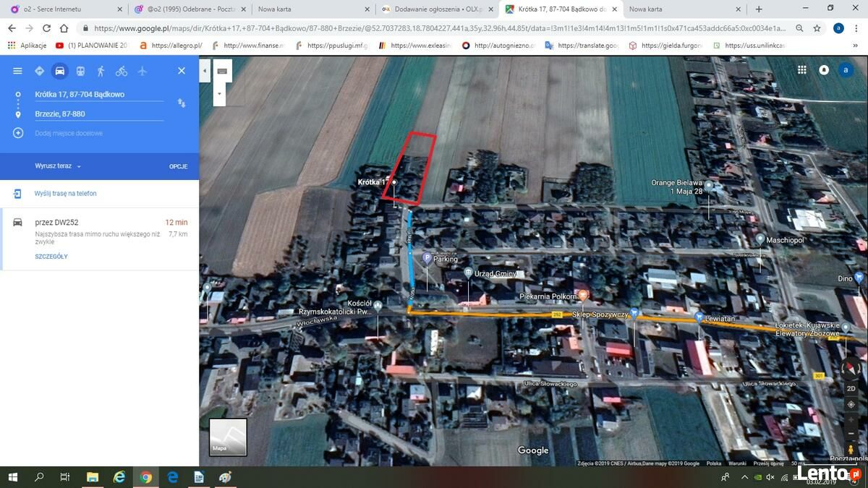Toggle Map layer thumbnail

pos(228,437)
